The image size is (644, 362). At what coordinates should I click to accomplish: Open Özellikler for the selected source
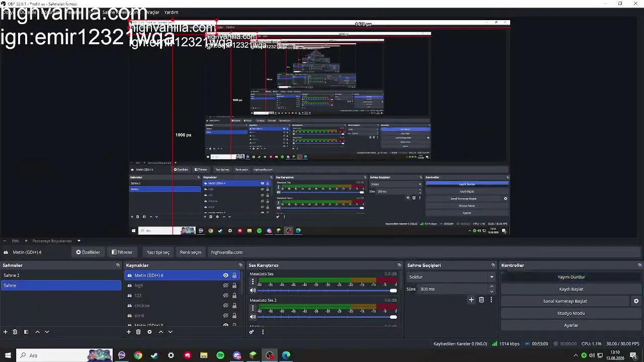click(88, 252)
